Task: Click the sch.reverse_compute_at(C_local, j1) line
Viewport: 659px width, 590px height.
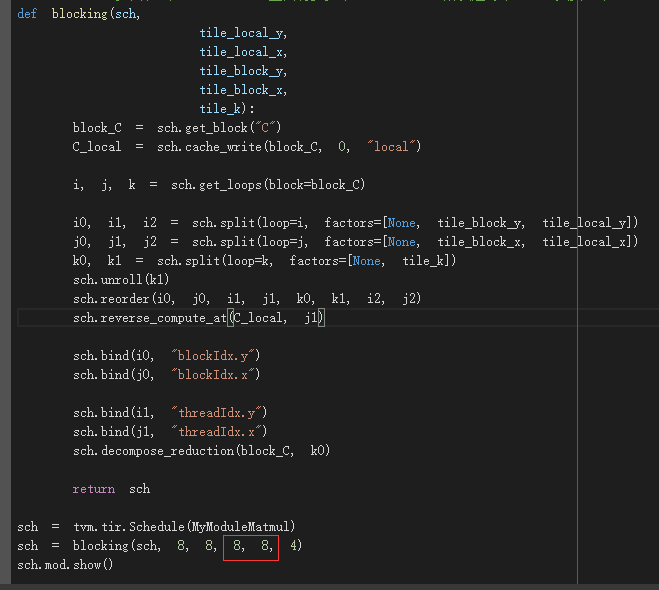Action: click(198, 318)
